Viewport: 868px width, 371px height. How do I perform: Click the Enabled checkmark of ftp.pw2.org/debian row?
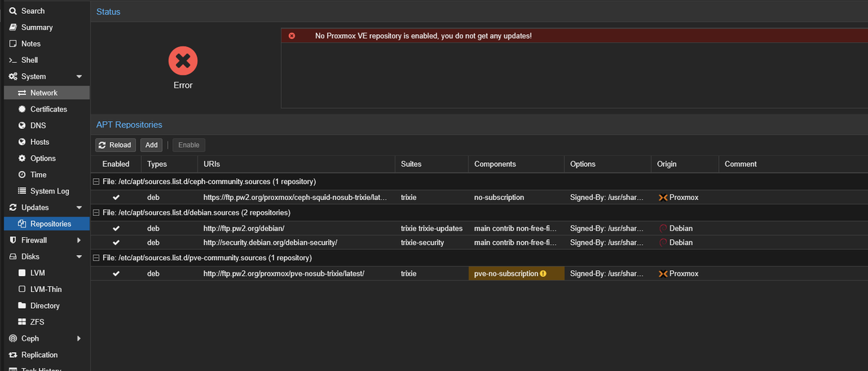tap(116, 228)
